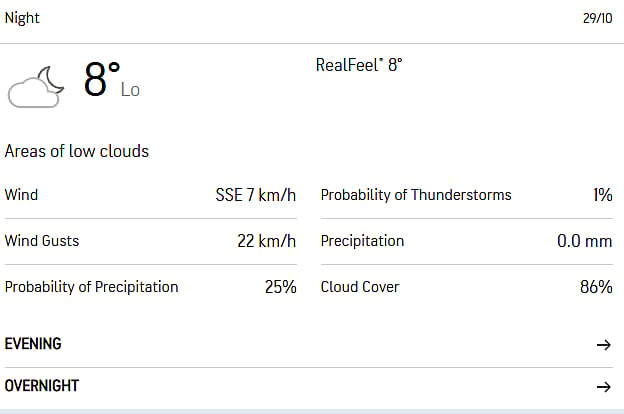The height and width of the screenshot is (414, 624).
Task: Click the Night heading
Action: (x=23, y=18)
